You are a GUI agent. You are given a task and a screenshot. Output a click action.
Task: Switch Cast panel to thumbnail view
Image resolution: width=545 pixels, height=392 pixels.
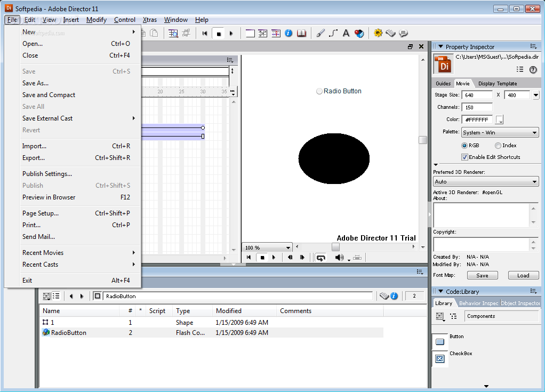[x=46, y=296]
